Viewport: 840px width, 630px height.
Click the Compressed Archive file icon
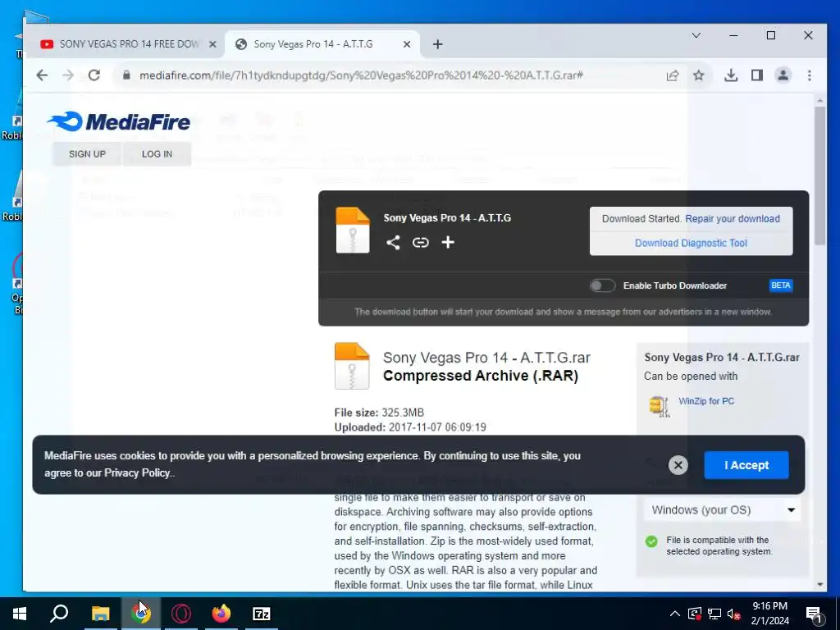352,366
